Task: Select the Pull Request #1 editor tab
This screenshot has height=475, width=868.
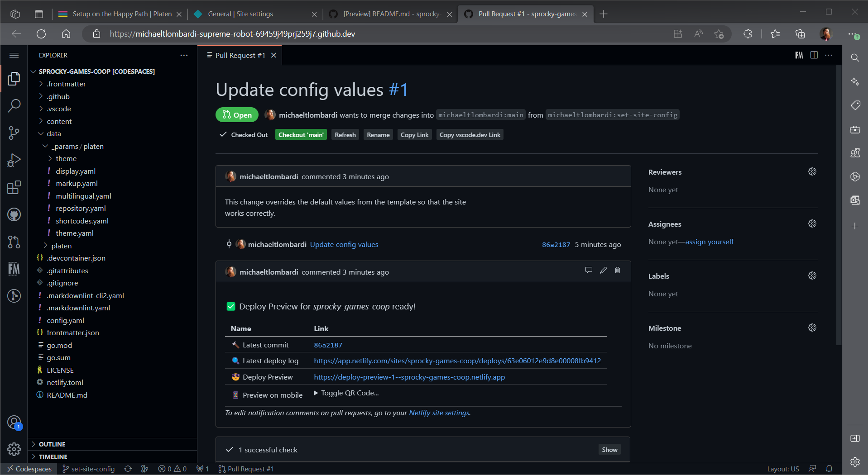Action: (x=240, y=55)
